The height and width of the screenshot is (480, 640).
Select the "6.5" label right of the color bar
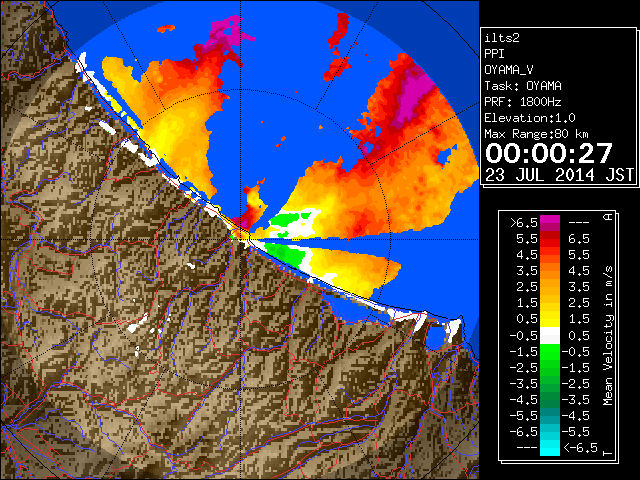(579, 239)
